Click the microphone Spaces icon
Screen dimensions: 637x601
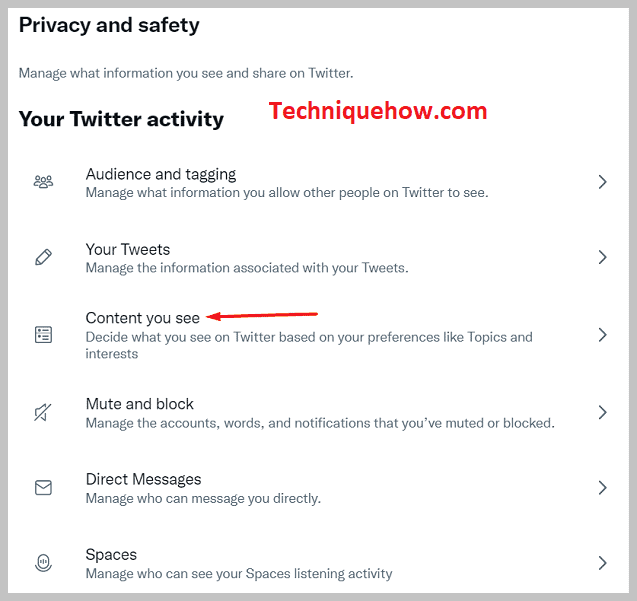coord(43,563)
